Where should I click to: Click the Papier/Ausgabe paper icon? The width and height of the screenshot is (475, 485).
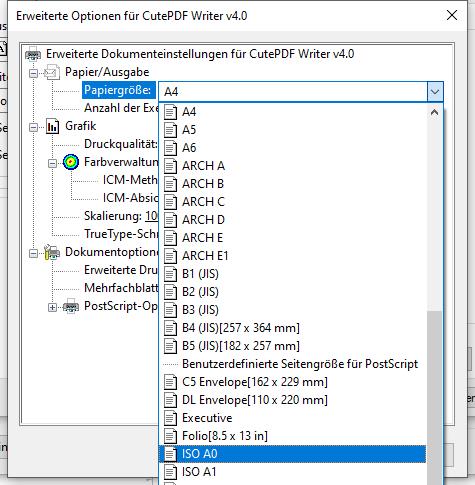coord(52,72)
